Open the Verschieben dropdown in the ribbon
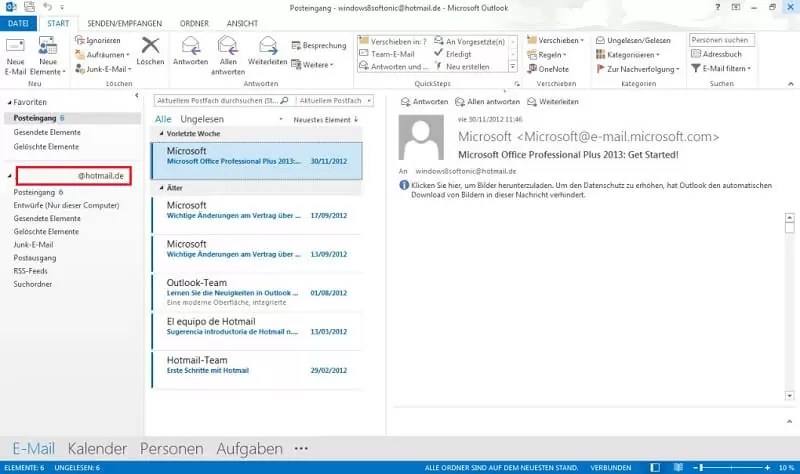This screenshot has width=800, height=474. point(556,40)
